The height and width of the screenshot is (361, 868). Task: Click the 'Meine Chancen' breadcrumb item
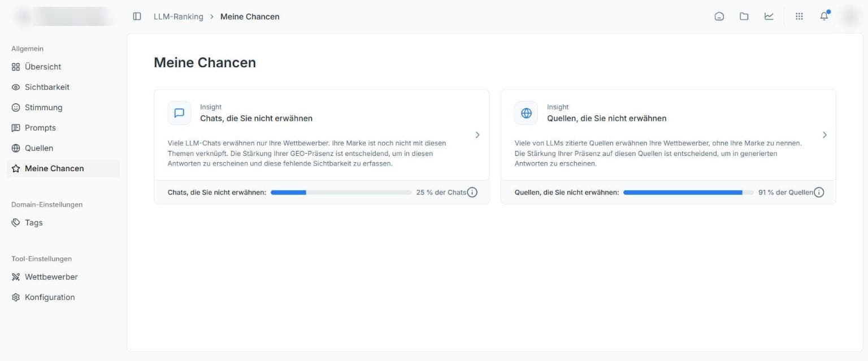[250, 16]
